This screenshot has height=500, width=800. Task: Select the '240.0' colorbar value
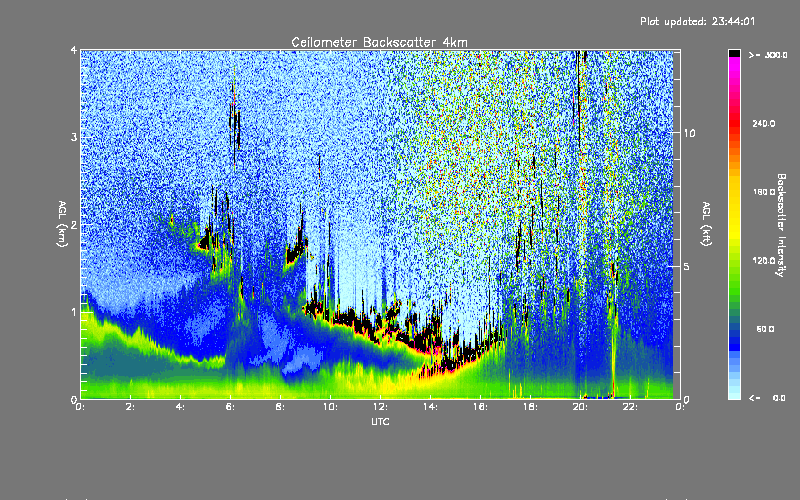click(x=764, y=123)
